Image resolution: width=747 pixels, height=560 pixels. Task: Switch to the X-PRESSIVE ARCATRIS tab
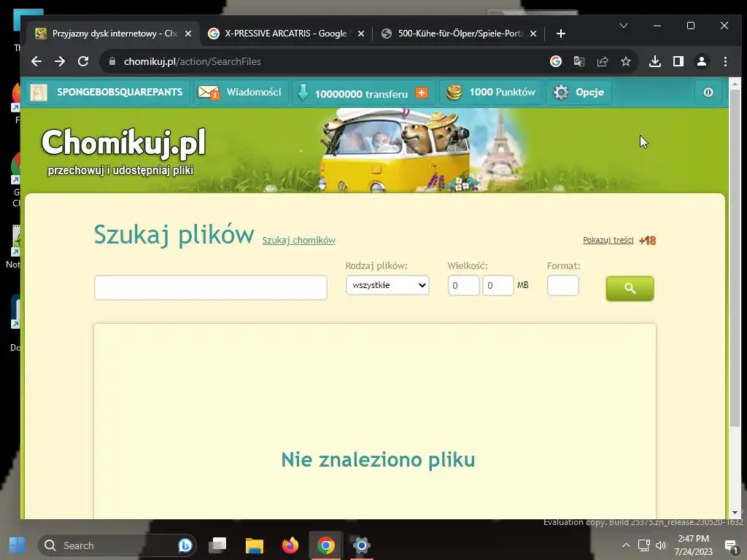286,34
